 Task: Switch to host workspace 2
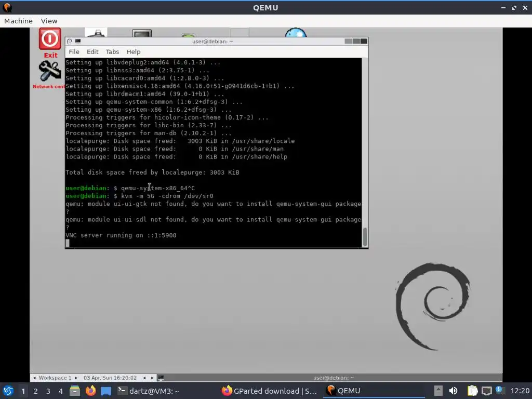(36, 391)
